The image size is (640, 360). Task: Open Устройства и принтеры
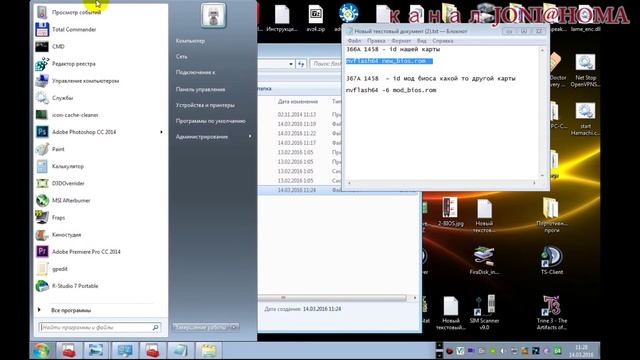(x=205, y=105)
